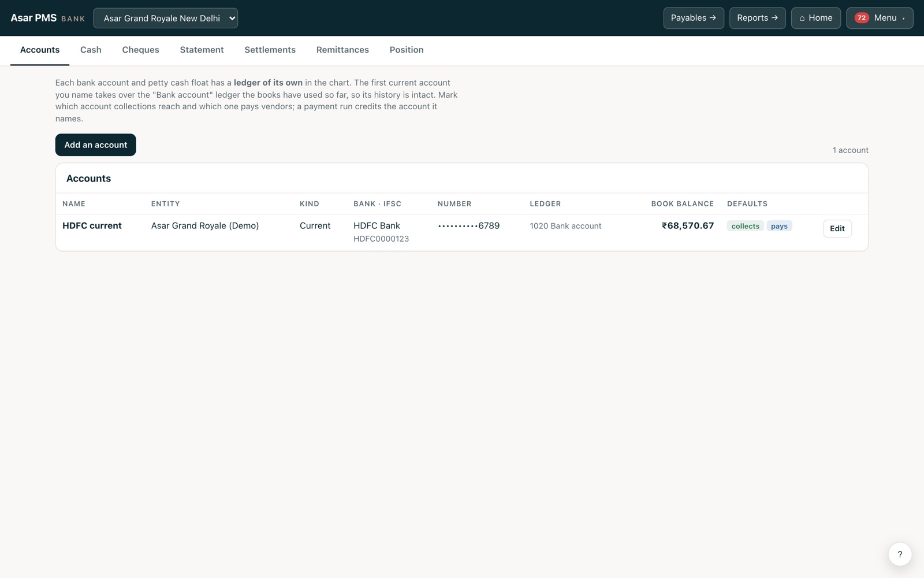Open the Settlements tab
This screenshot has width=924, height=578.
[270, 50]
